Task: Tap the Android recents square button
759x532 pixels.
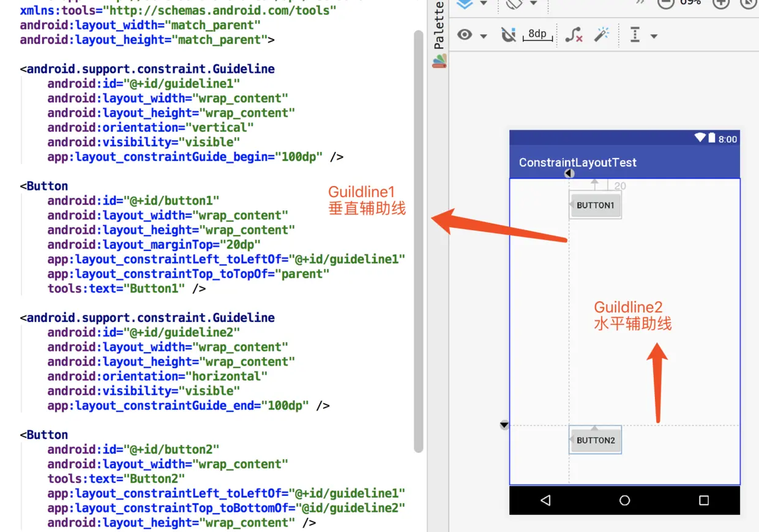Action: 704,500
